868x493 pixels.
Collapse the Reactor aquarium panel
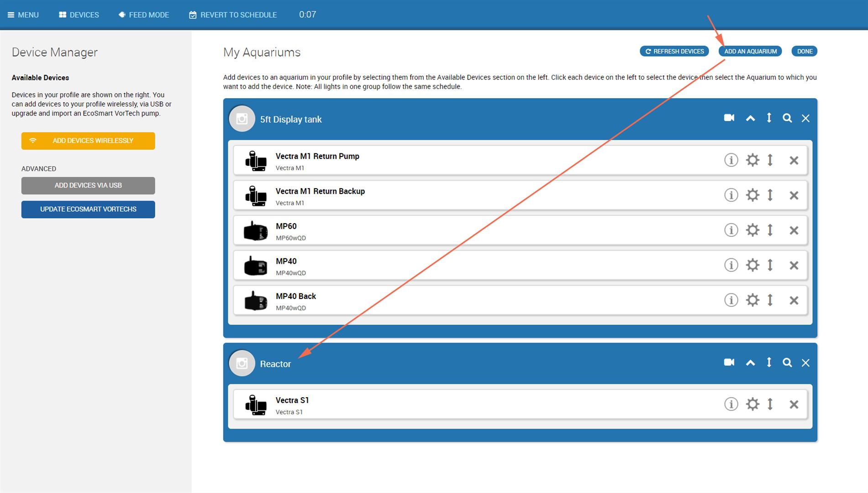[x=750, y=362]
